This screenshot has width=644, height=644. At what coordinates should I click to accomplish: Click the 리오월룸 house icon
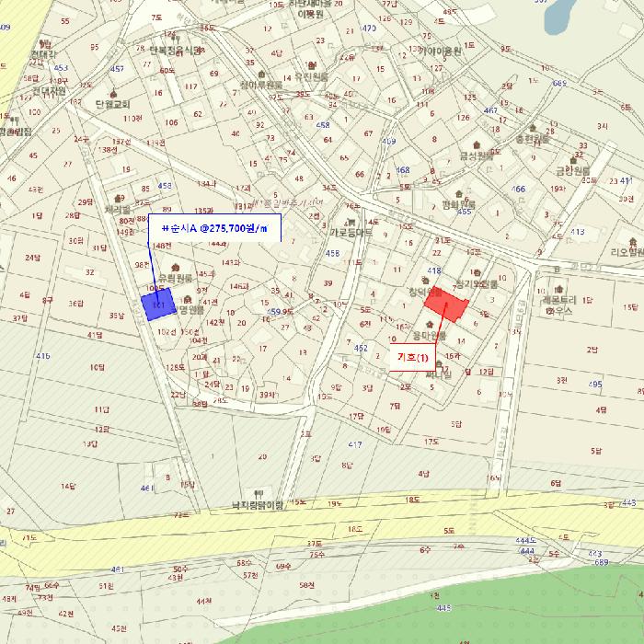pos(633,241)
